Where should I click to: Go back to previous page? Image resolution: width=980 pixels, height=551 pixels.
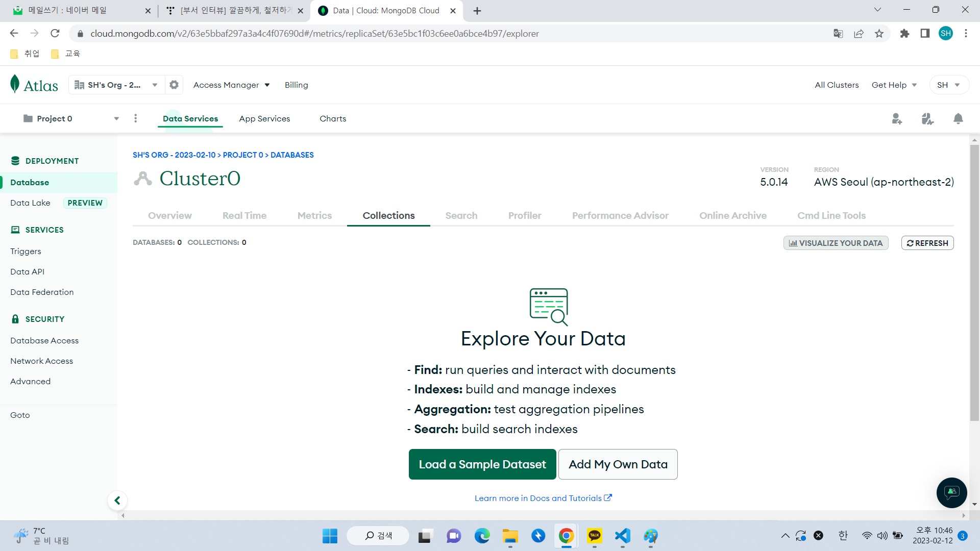pos(14,34)
